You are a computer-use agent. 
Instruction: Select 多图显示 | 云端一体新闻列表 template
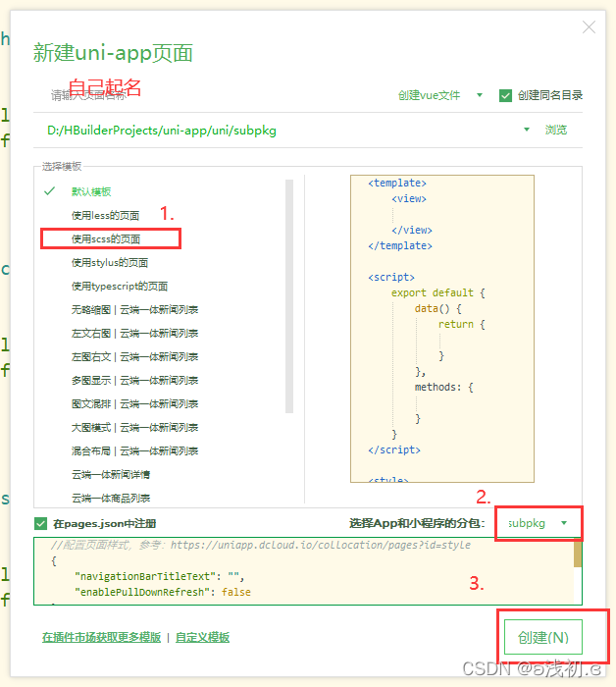point(134,381)
